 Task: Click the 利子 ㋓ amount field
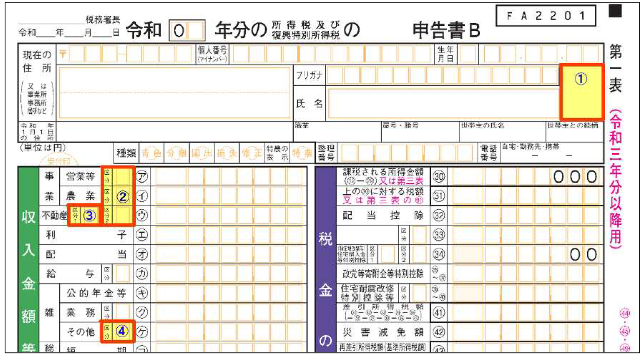pos(229,235)
